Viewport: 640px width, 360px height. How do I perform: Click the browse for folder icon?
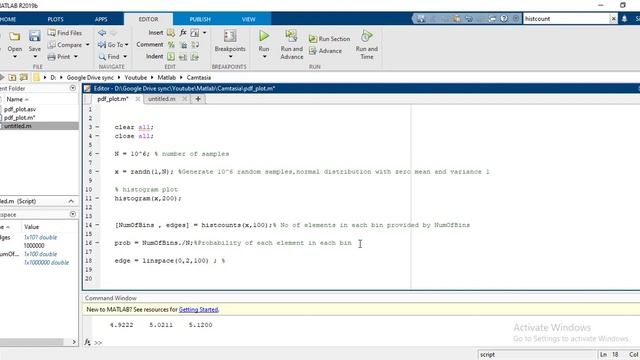click(x=24, y=78)
